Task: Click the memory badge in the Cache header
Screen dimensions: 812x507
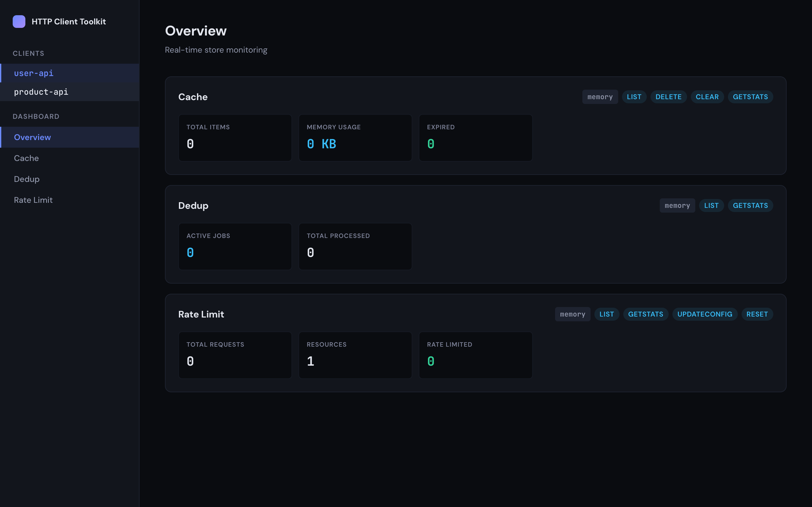Action: coord(600,97)
